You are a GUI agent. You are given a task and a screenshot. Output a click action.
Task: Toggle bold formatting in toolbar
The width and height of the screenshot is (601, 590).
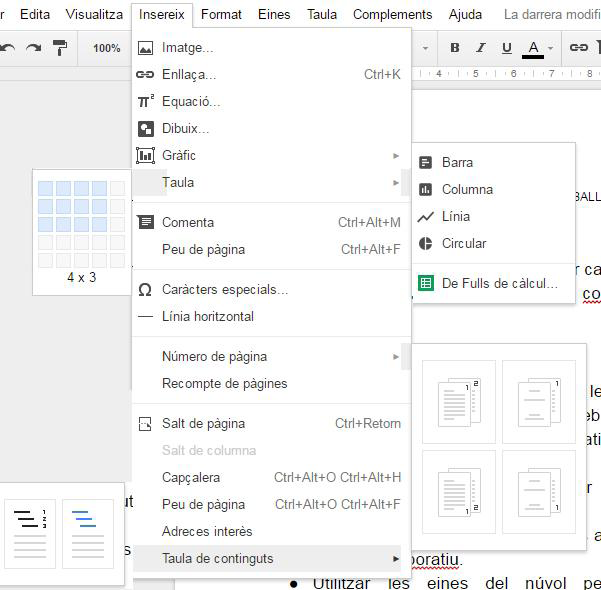click(455, 48)
